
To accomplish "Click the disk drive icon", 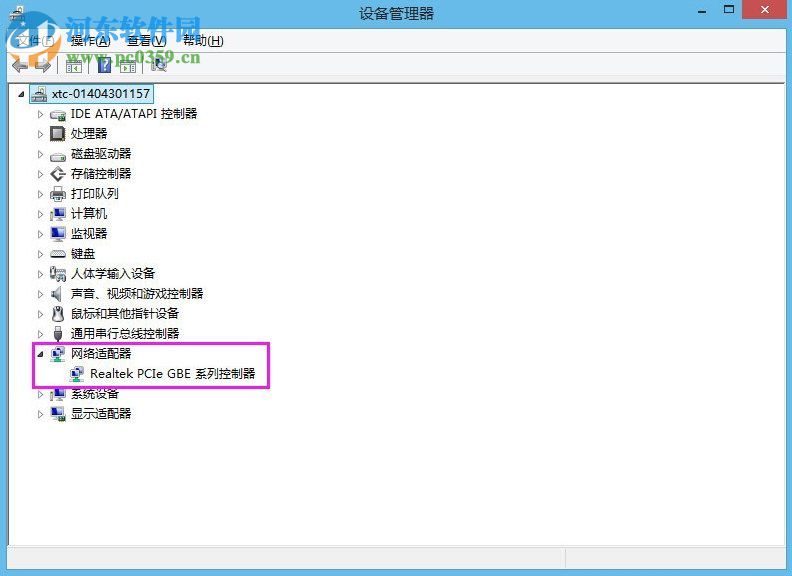I will (x=58, y=155).
